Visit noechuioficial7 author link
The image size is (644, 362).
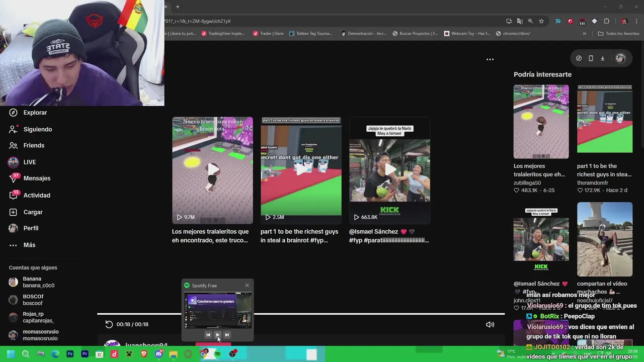point(595,301)
